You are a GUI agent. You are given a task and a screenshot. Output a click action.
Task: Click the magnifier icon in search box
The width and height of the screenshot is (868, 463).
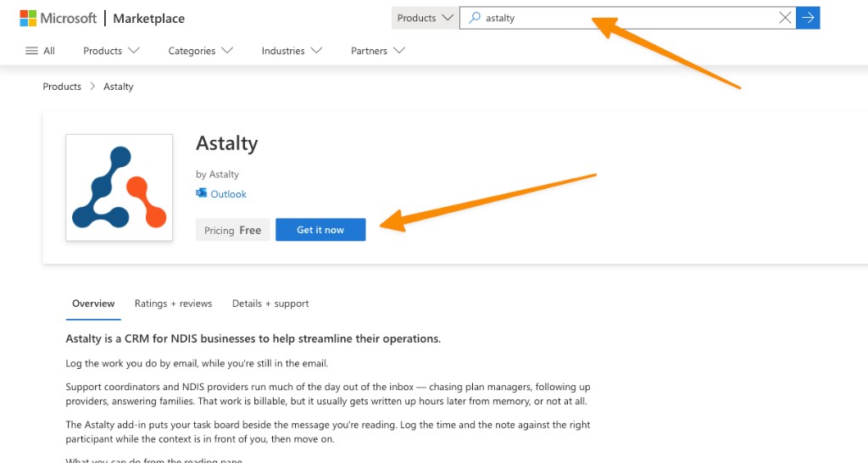(475, 18)
